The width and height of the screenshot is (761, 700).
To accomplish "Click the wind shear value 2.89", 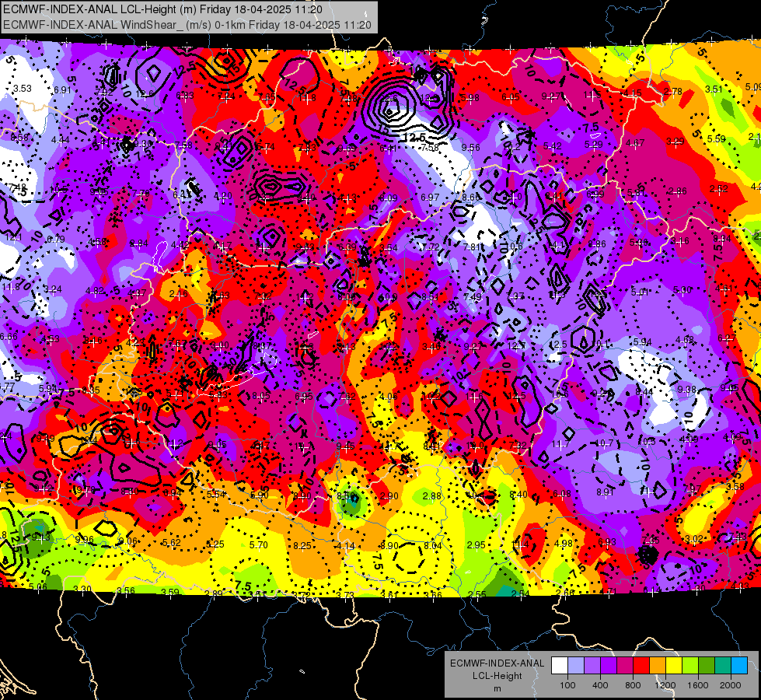I will (x=214, y=593).
